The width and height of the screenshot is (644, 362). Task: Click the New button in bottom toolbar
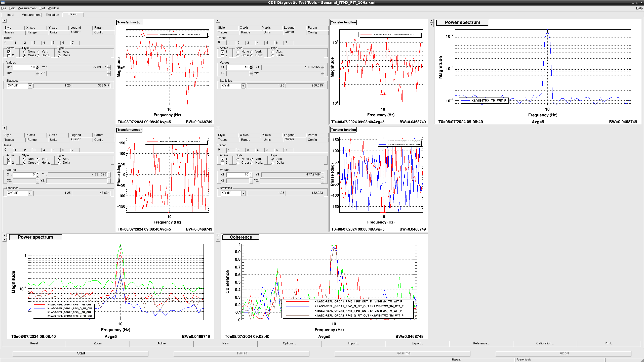(225, 343)
